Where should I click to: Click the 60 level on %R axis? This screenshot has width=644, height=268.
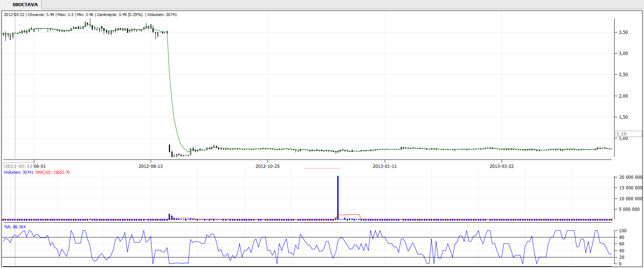pyautogui.click(x=621, y=244)
